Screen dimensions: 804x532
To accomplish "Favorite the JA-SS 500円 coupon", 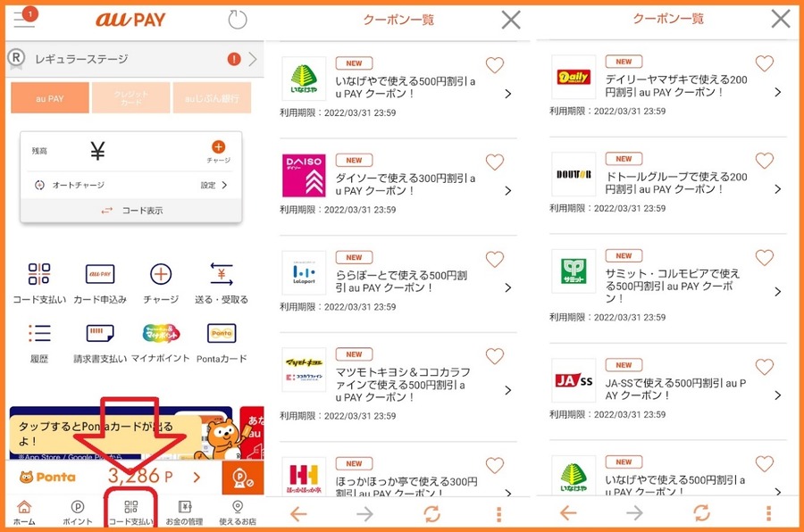I will coord(765,367).
